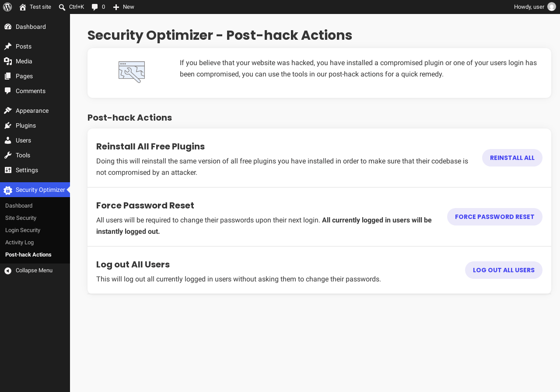Click the Force Password Reset button
The width and height of the screenshot is (560, 392).
[x=495, y=217]
